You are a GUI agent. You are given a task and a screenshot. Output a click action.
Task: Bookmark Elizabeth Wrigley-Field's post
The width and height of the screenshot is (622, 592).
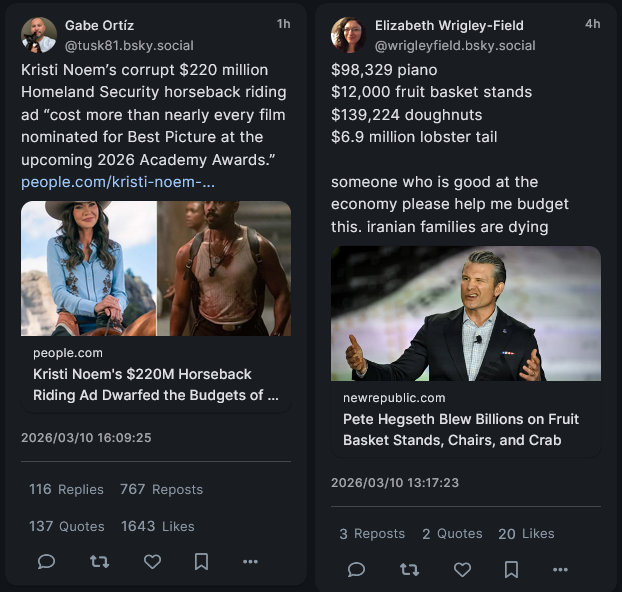click(511, 570)
